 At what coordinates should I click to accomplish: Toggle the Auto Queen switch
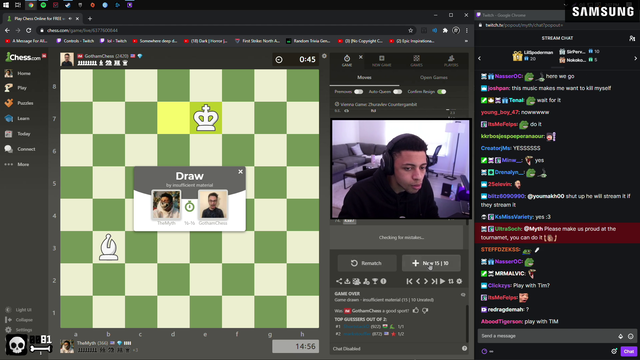click(398, 92)
